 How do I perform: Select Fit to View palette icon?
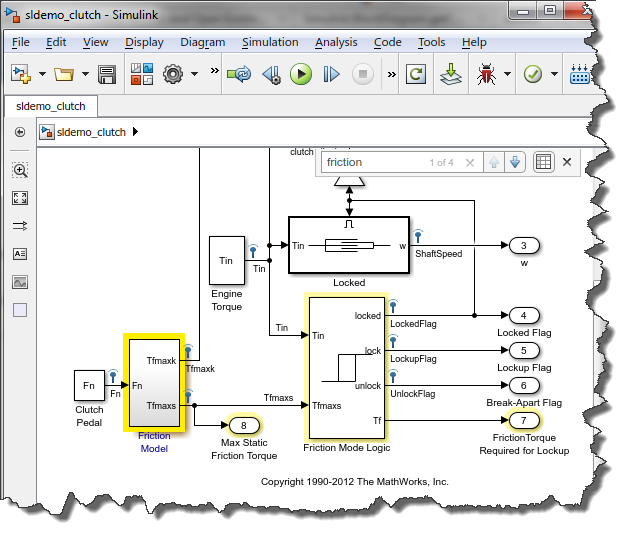tap(20, 198)
